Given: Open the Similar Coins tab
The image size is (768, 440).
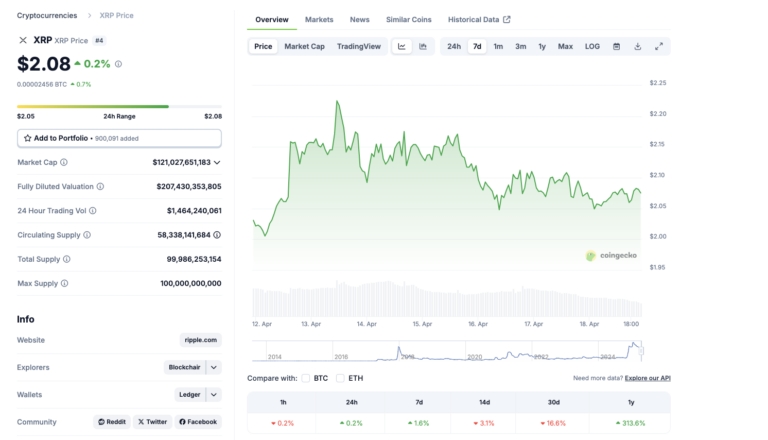Looking at the screenshot, I should click(x=408, y=20).
